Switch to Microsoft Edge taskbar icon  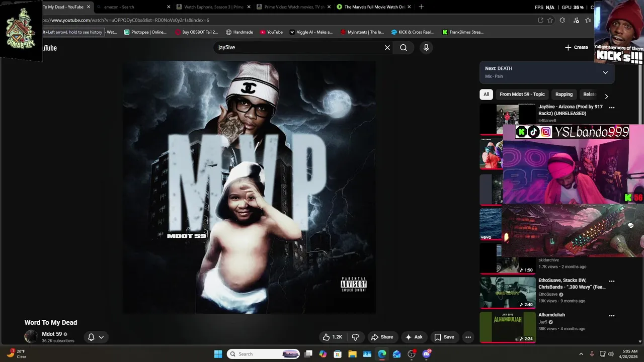(x=382, y=354)
